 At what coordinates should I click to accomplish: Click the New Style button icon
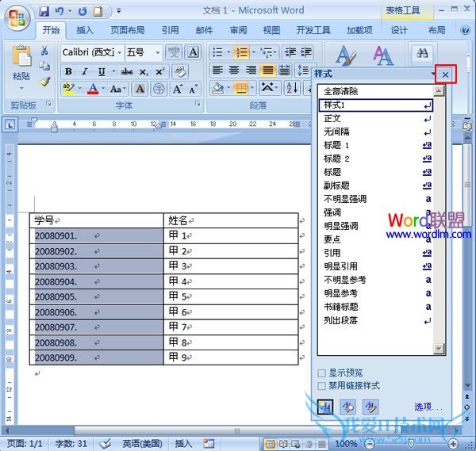[325, 407]
